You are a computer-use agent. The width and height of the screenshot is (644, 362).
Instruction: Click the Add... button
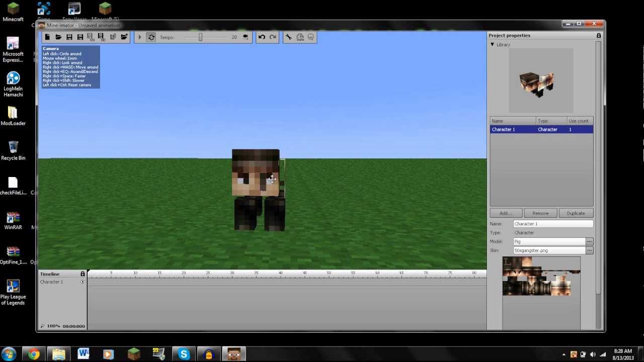(x=506, y=213)
